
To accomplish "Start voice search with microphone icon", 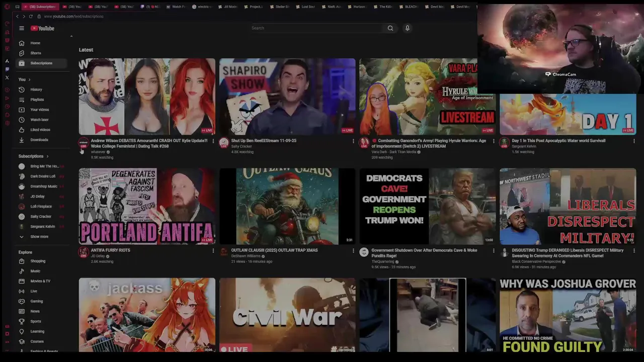I will pos(408,28).
